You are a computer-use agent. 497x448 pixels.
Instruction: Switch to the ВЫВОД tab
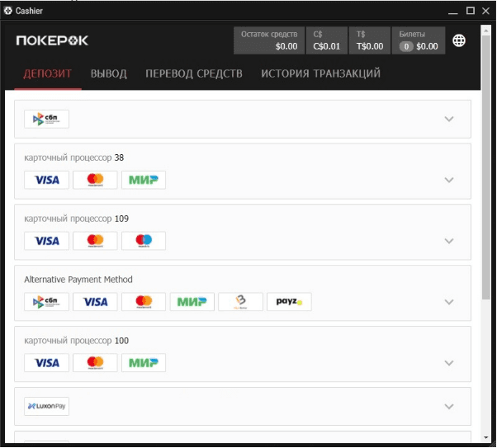point(109,73)
